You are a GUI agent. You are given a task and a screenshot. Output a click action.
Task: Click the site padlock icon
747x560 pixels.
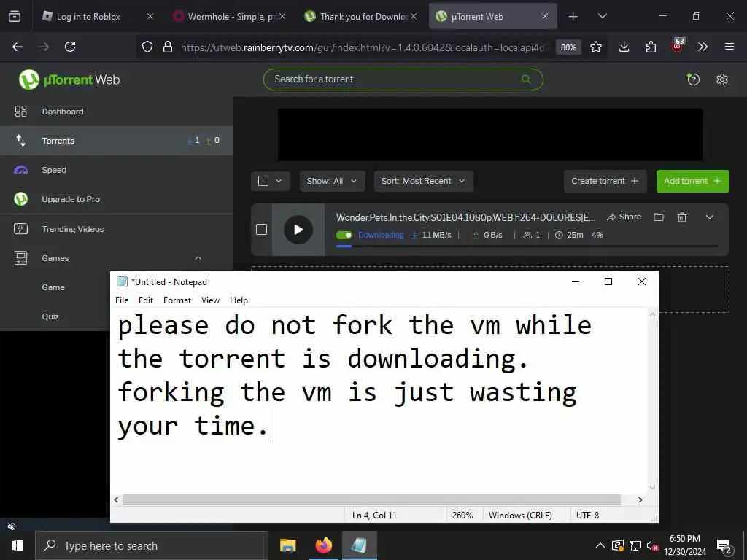click(168, 47)
